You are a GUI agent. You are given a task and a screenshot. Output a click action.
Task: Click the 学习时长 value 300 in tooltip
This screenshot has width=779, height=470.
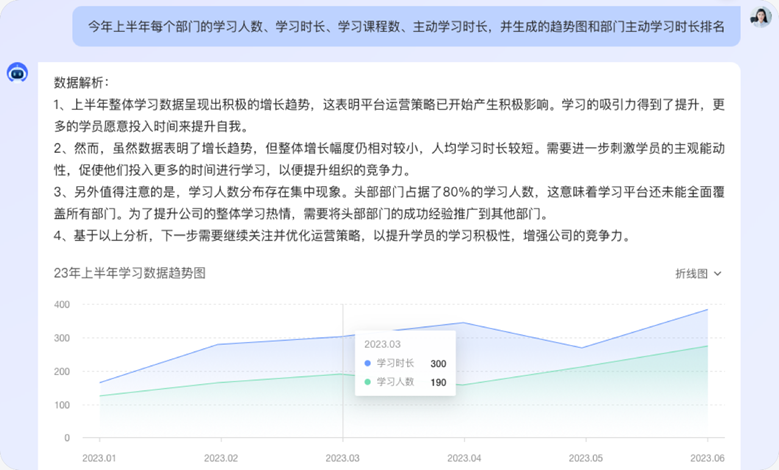tap(438, 363)
